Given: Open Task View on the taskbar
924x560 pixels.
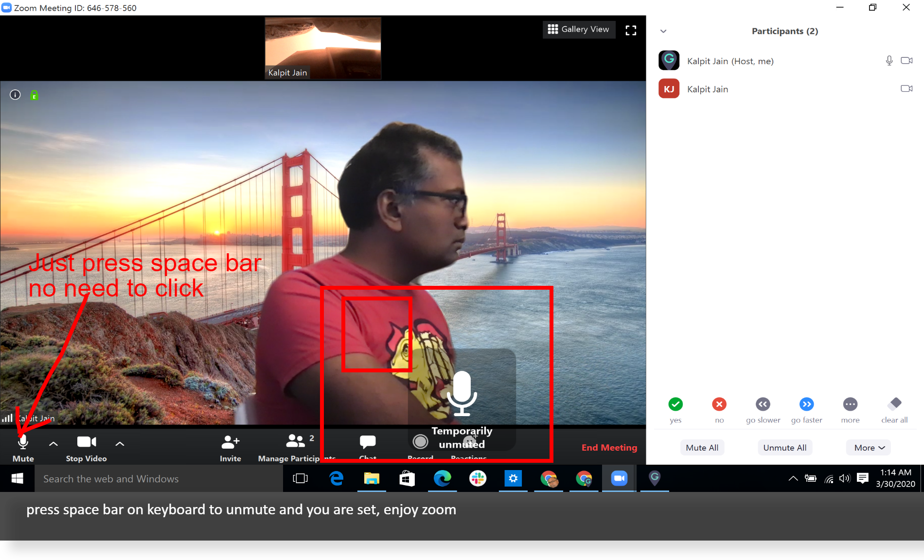Looking at the screenshot, I should tap(301, 478).
